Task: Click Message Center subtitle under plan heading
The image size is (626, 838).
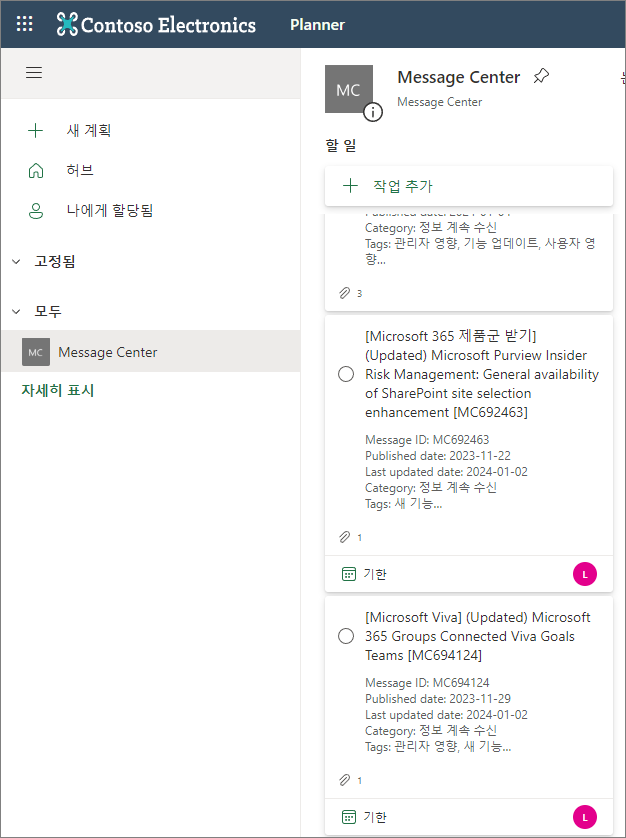Action: pos(439,102)
